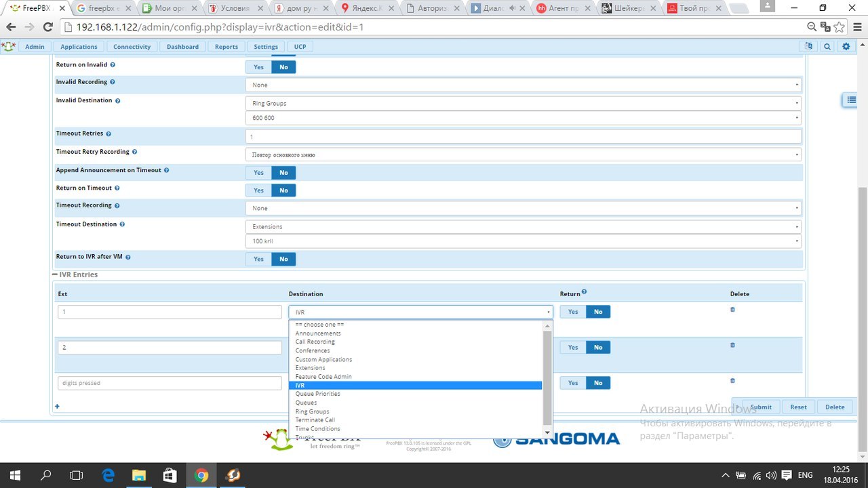Open Invalid Recording dropdown showing None
Viewport: 868px width, 488px height.
click(x=524, y=85)
